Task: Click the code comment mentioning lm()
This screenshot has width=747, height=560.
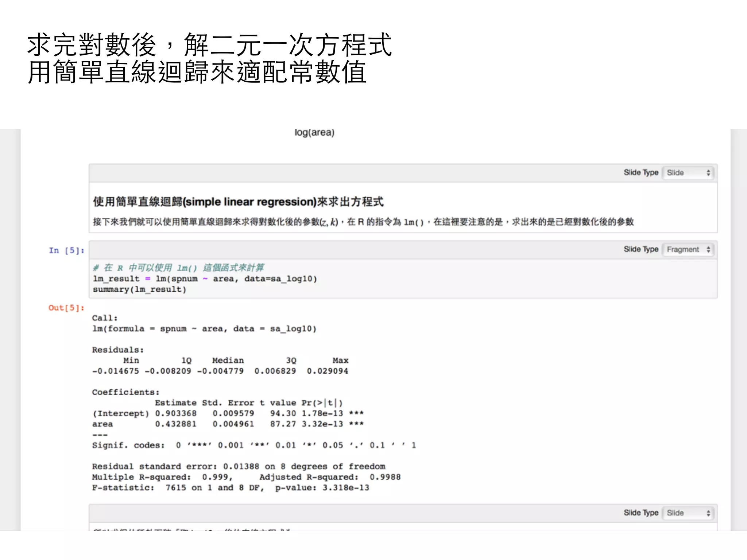Action: coord(179,268)
